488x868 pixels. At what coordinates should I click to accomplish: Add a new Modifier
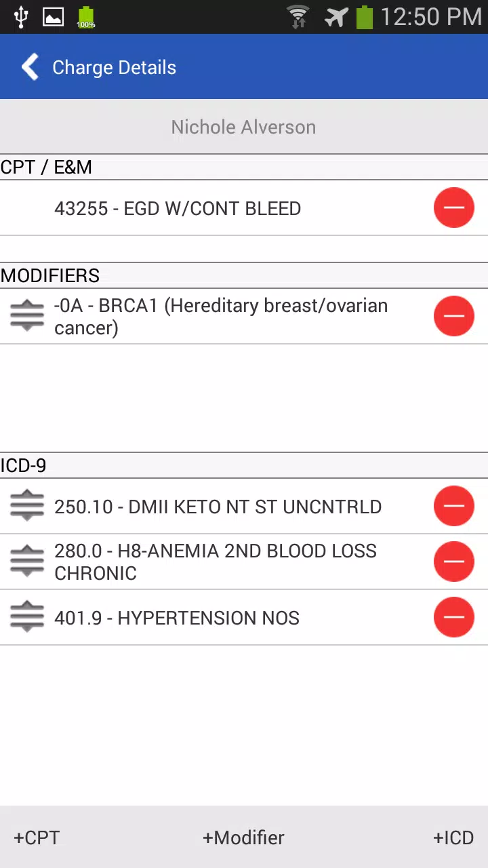pos(243,837)
